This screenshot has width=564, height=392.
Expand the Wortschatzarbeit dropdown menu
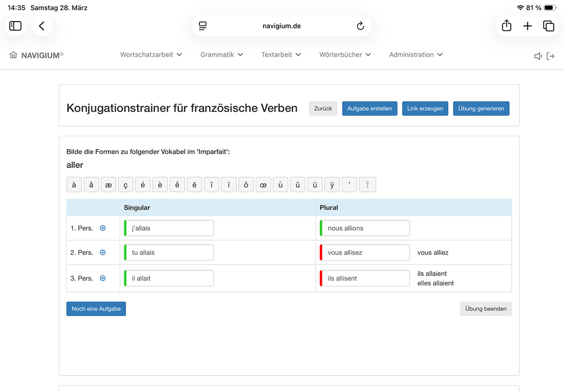point(151,55)
